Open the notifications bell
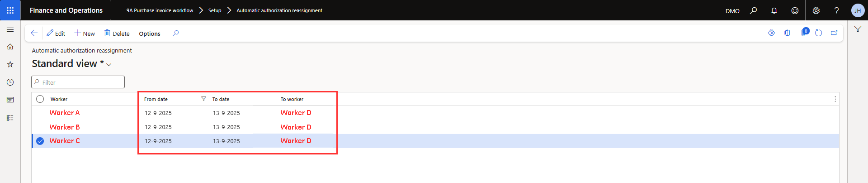Viewport: 868px width, 183px height. (774, 10)
